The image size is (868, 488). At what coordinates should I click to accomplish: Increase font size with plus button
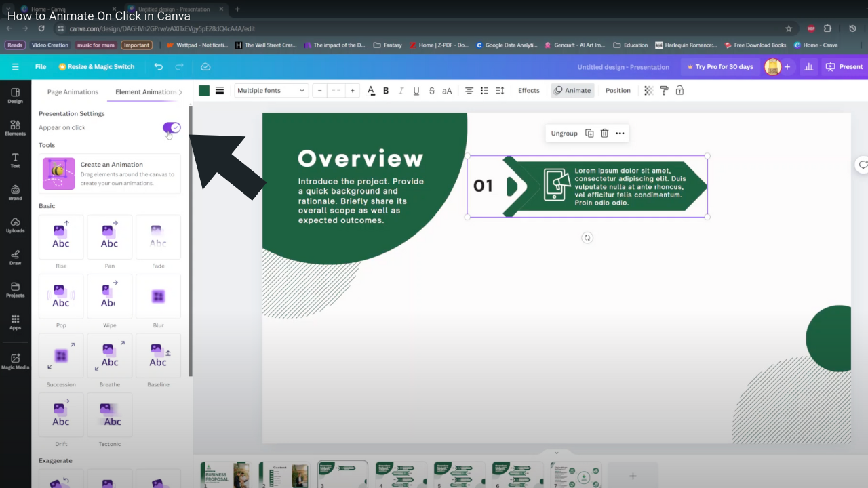point(353,91)
